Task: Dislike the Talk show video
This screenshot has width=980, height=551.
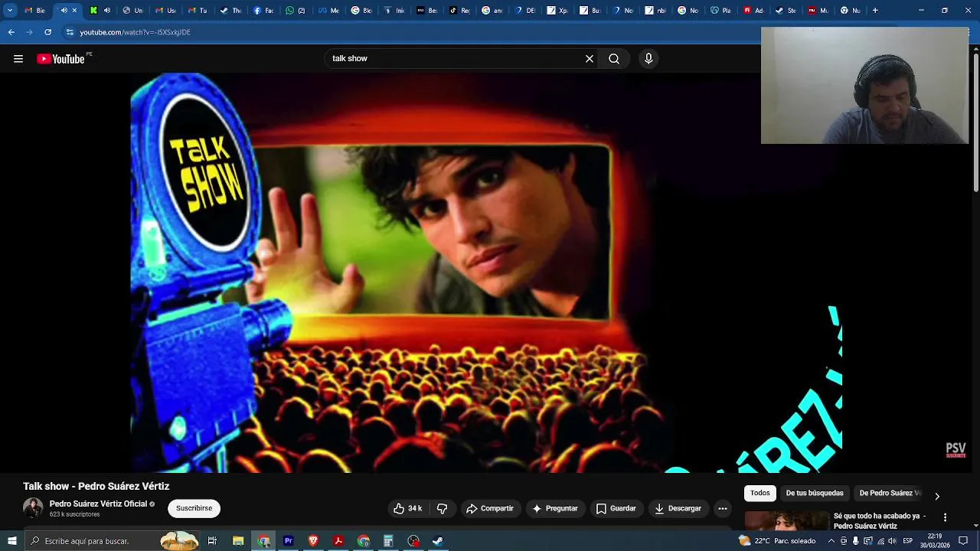Action: pos(442,508)
